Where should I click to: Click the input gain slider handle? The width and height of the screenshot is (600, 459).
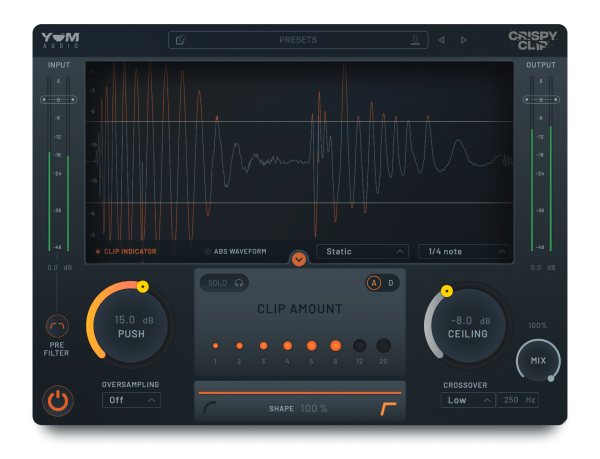click(59, 100)
